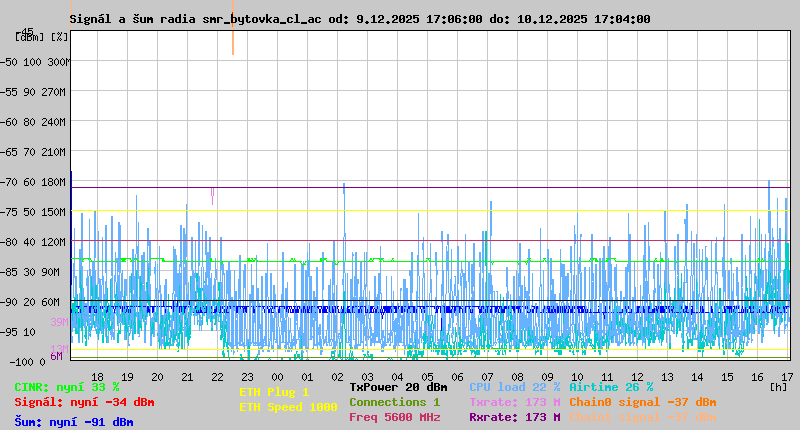Click the yellow ETH Plug 1 legend entry

tap(274, 392)
